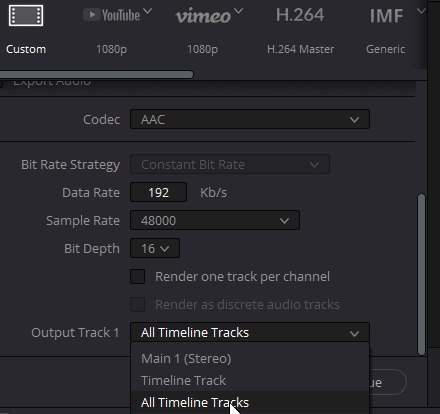Image resolution: width=440 pixels, height=414 pixels.
Task: Open the Sample Rate dropdown showing 48000
Action: click(x=215, y=220)
